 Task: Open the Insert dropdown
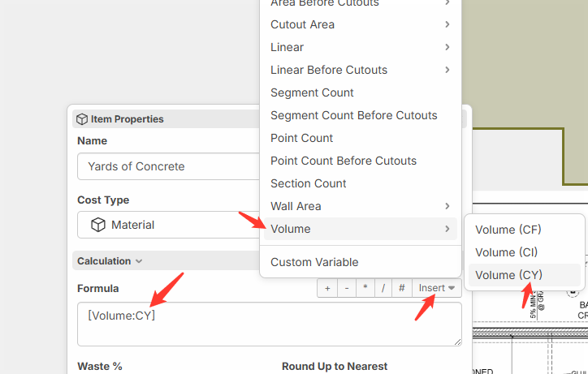(436, 288)
